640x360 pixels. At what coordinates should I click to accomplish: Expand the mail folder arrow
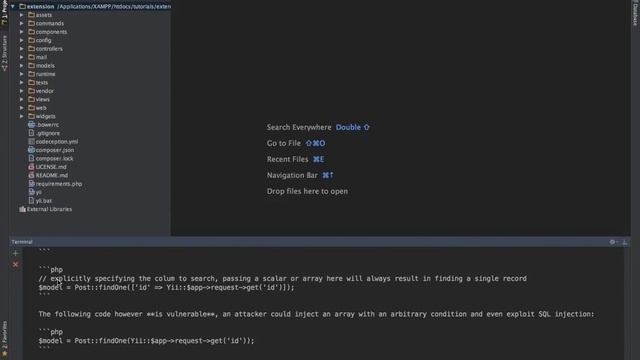tap(22, 57)
